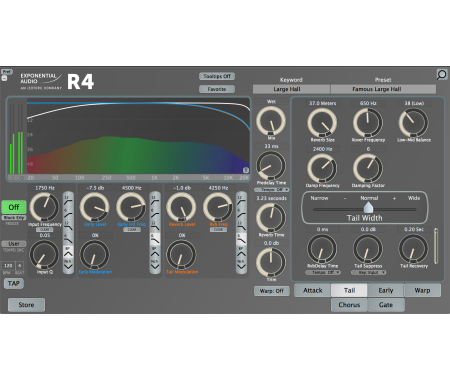The height and width of the screenshot is (380, 450).
Task: Switch to the Warp tab
Action: coord(422,290)
